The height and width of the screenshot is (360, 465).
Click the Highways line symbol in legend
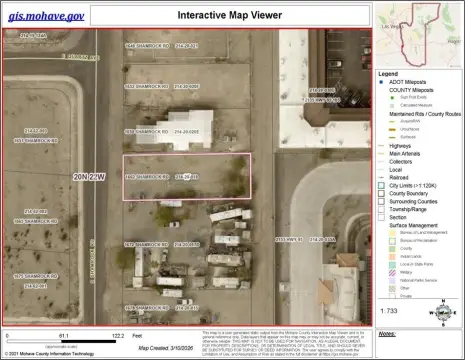click(382, 146)
